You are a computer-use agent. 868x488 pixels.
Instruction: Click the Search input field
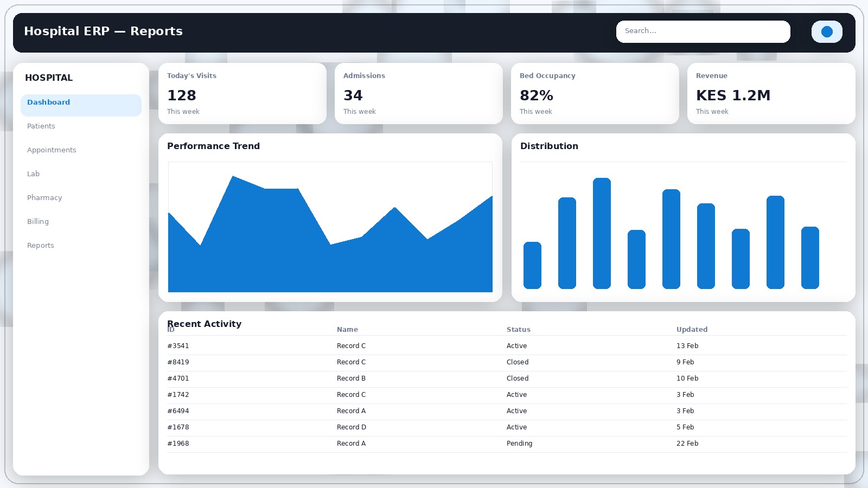pyautogui.click(x=703, y=31)
